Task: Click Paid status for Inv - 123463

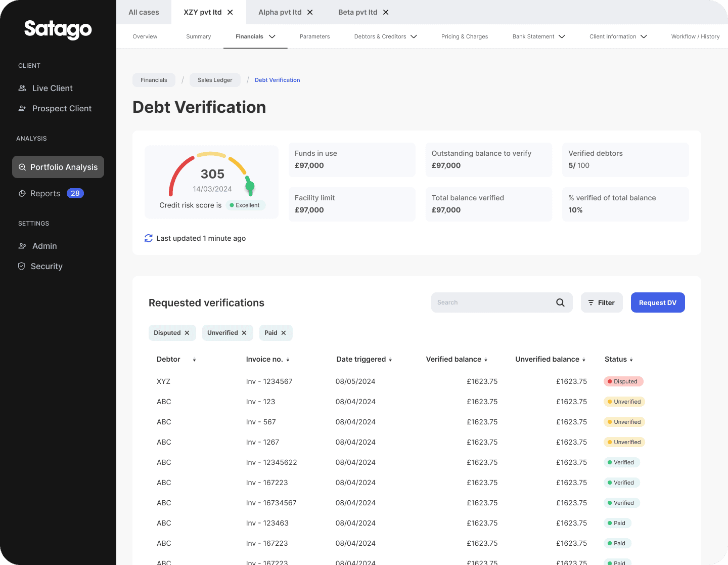Action: click(x=617, y=523)
